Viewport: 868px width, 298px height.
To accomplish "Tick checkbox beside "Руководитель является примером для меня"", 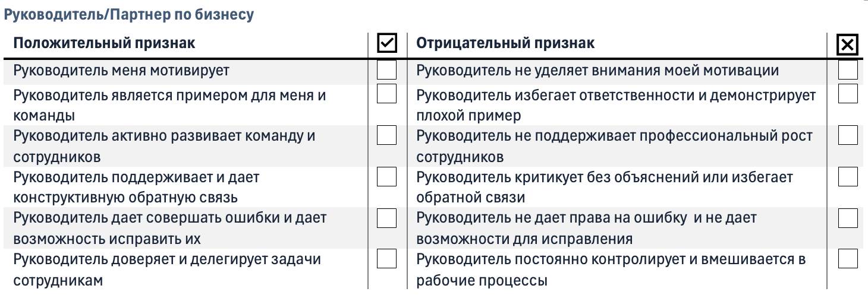I will point(386,94).
